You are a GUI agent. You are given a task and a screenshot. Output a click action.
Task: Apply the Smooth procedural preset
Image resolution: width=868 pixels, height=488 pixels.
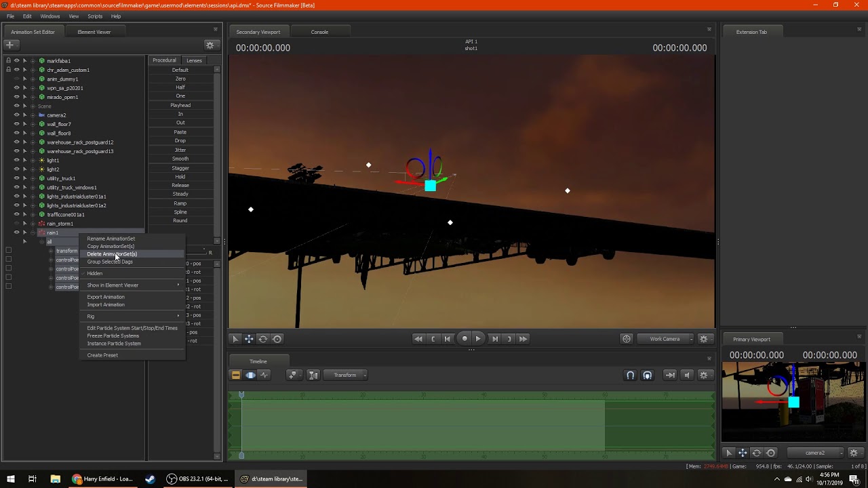click(180, 159)
